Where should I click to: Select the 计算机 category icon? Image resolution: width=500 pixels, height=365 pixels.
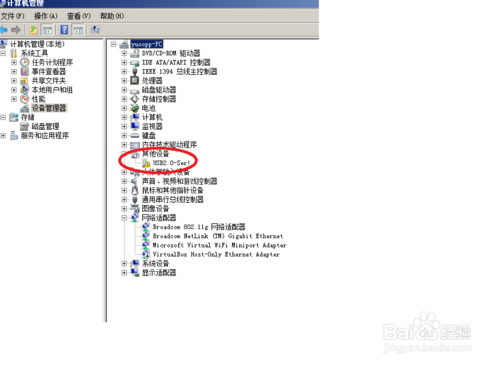click(x=135, y=117)
